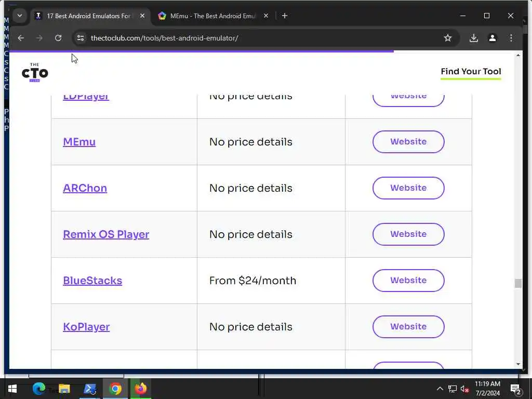Click the scrollbar down arrow
The height and width of the screenshot is (399, 532).
tap(518, 364)
